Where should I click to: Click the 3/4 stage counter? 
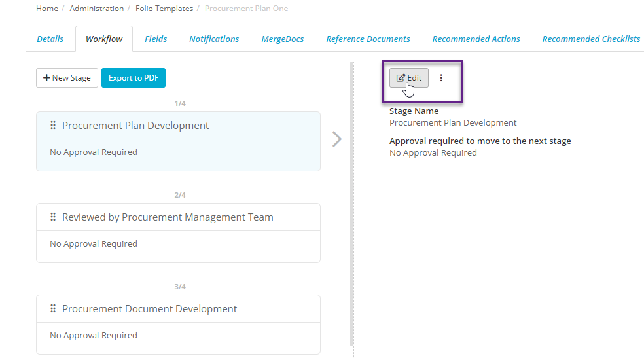pyautogui.click(x=180, y=287)
